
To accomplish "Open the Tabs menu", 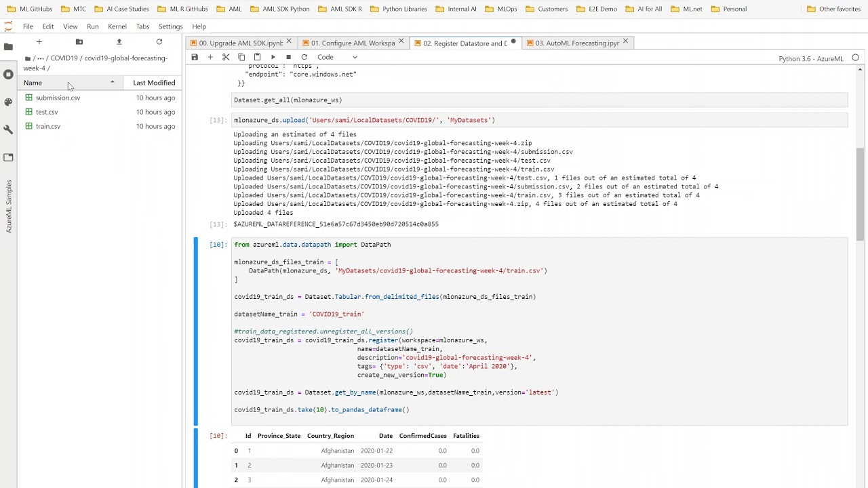I will click(142, 26).
